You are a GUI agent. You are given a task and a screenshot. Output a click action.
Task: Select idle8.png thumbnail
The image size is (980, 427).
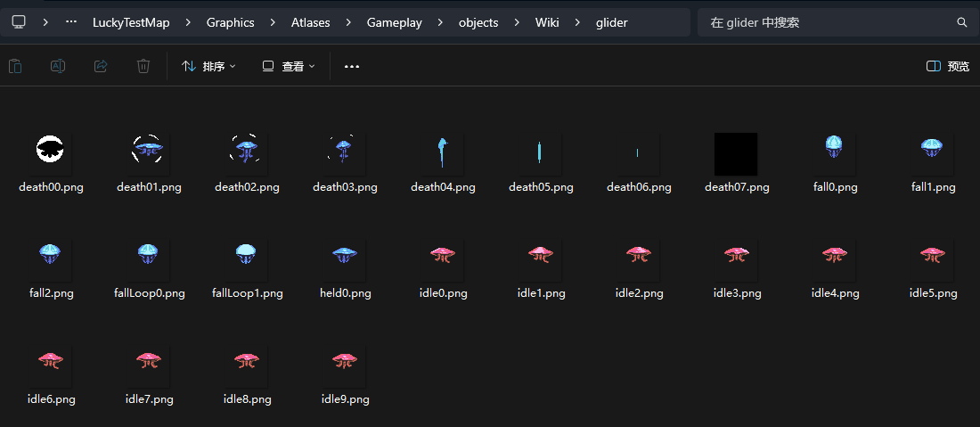[246, 366]
